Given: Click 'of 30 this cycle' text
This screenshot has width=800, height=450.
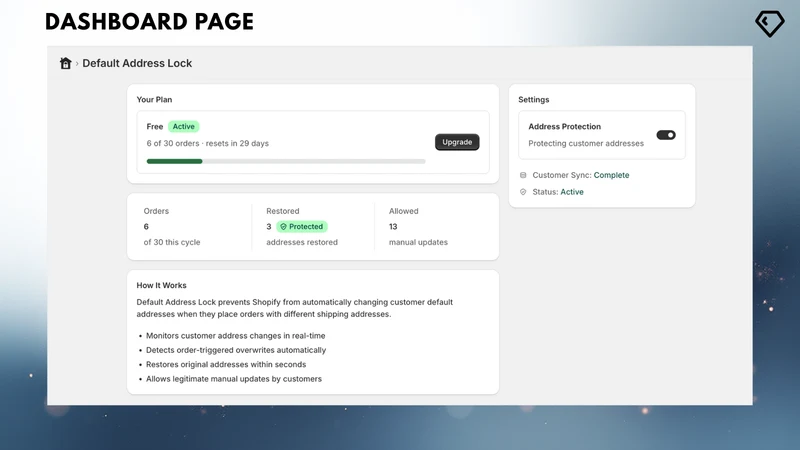Looking at the screenshot, I should tap(172, 242).
